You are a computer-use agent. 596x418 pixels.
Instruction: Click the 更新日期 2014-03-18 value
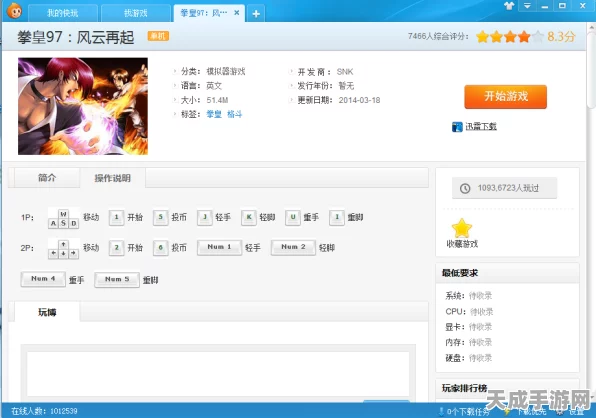click(359, 100)
